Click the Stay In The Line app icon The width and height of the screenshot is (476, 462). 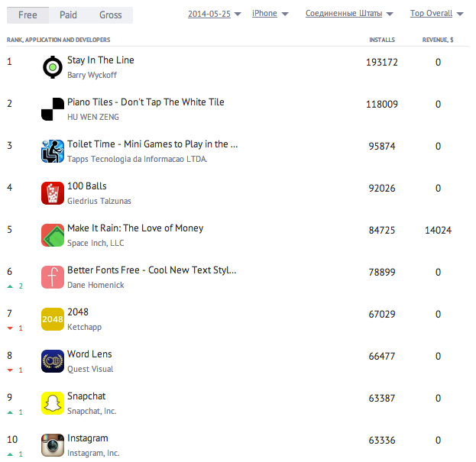[x=52, y=67]
